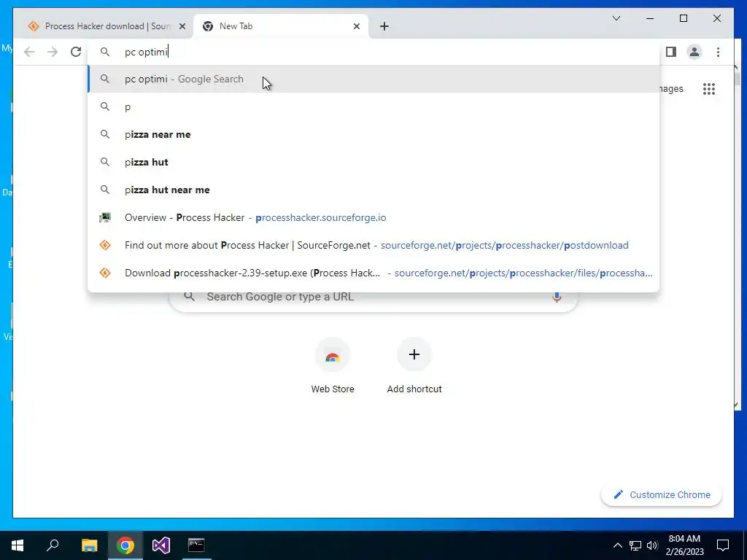Open the tab search dropdown arrow
The image size is (747, 560).
click(x=616, y=18)
